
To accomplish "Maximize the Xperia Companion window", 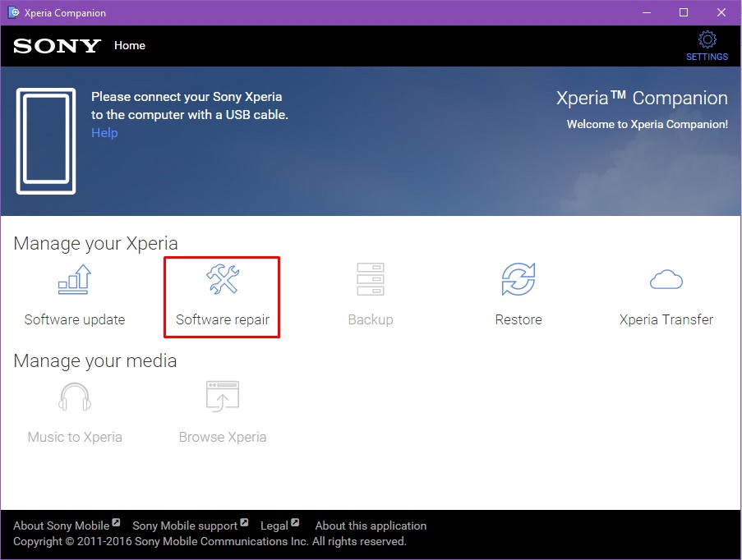I will tap(684, 13).
